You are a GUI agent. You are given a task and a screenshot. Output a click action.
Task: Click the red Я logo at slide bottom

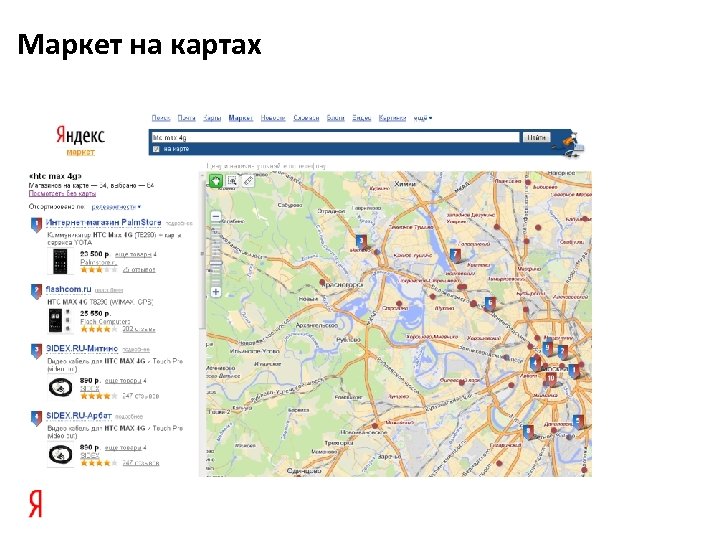tap(35, 503)
